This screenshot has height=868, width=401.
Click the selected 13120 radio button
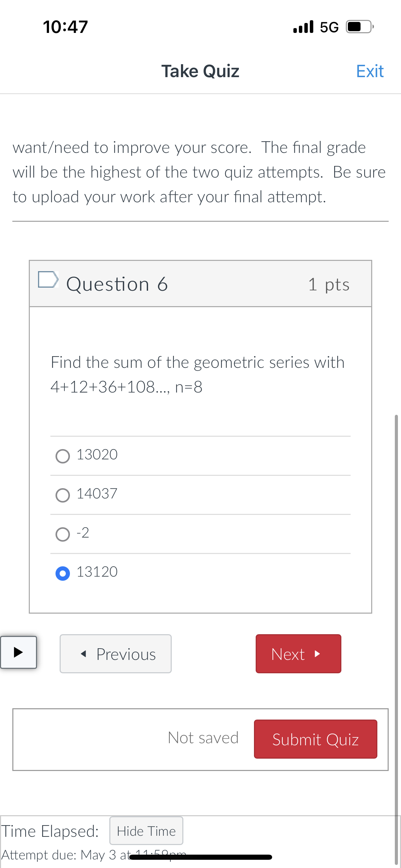[63, 573]
